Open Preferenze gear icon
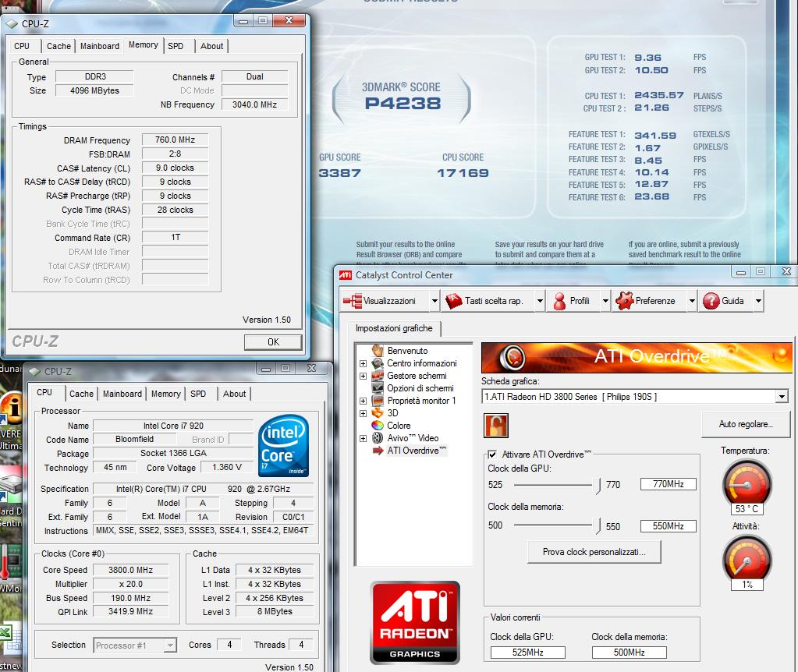 625,301
